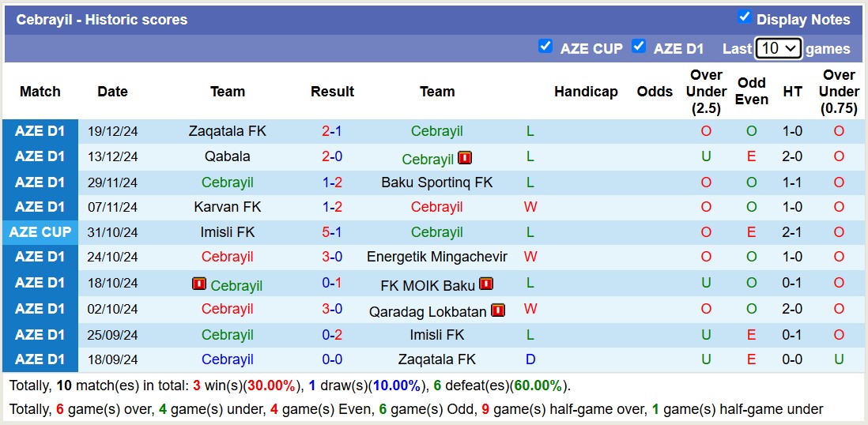
Task: Uncheck the AZE D1 filter checkbox
Action: [x=639, y=47]
